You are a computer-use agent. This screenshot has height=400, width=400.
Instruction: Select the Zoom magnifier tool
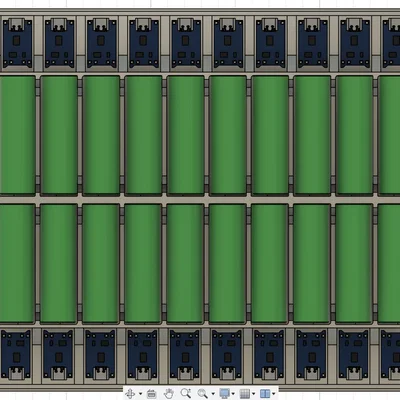point(186,393)
